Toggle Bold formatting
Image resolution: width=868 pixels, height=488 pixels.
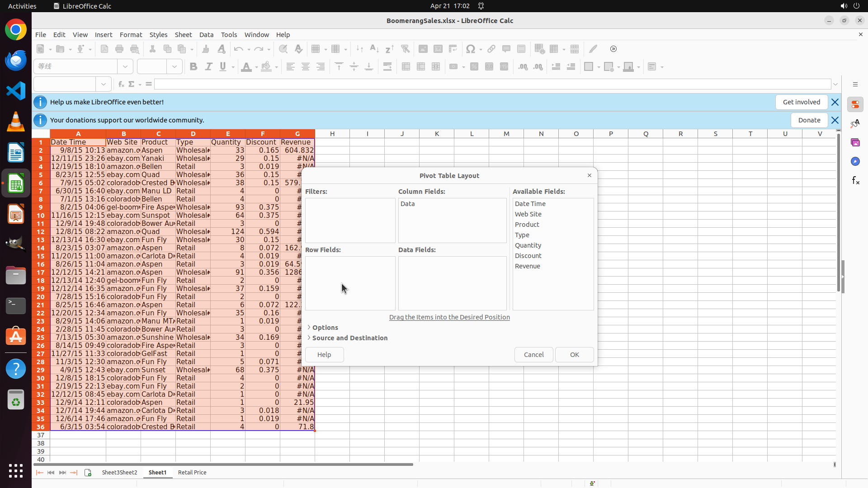click(x=193, y=67)
